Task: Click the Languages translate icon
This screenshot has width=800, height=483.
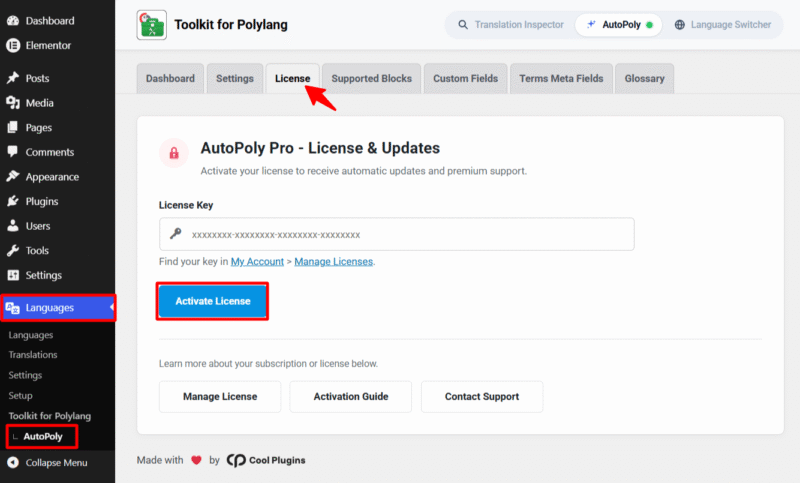Action: click(x=12, y=308)
